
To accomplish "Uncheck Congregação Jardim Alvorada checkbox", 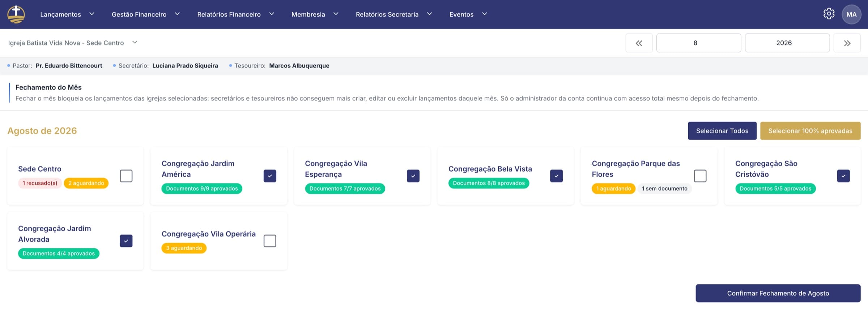I will click(126, 241).
